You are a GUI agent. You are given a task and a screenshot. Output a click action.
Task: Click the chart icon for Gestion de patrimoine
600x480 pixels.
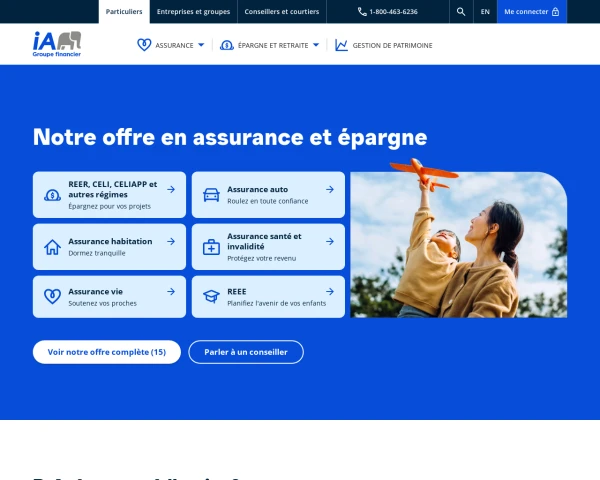coord(341,45)
